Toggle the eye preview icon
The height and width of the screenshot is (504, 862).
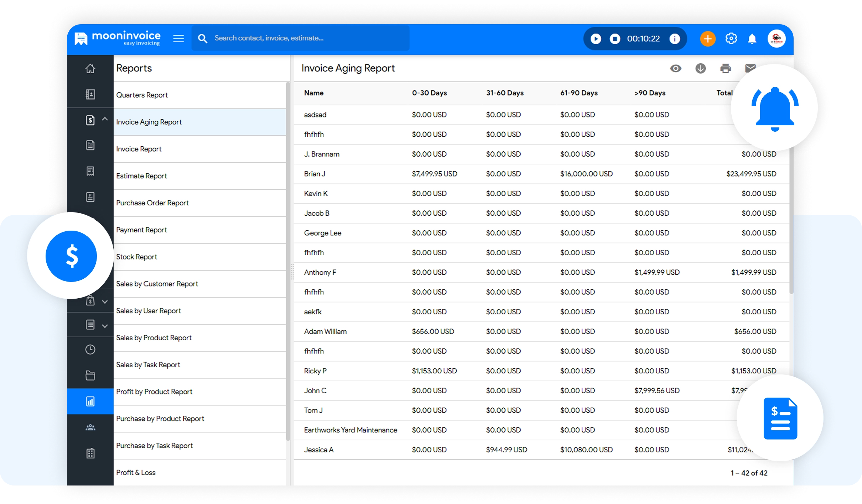coord(675,68)
